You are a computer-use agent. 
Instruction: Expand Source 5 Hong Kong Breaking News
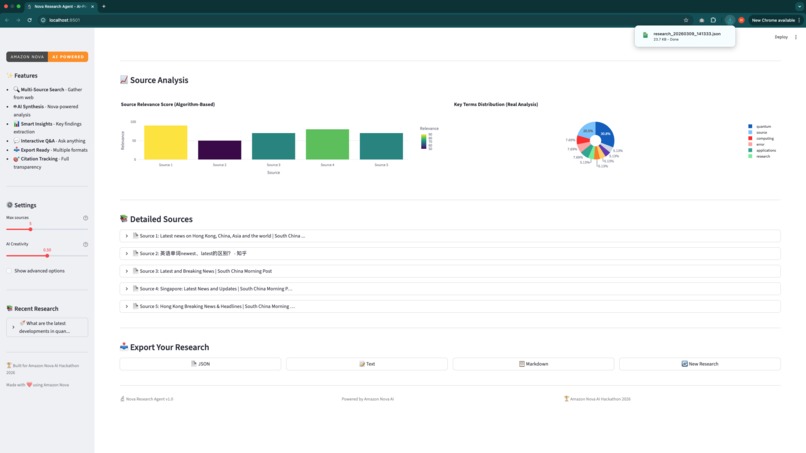click(450, 306)
